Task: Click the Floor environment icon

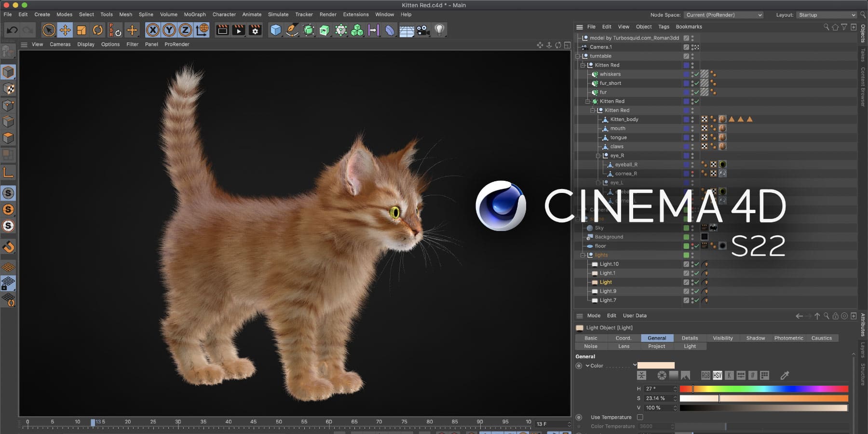Action: click(x=407, y=31)
